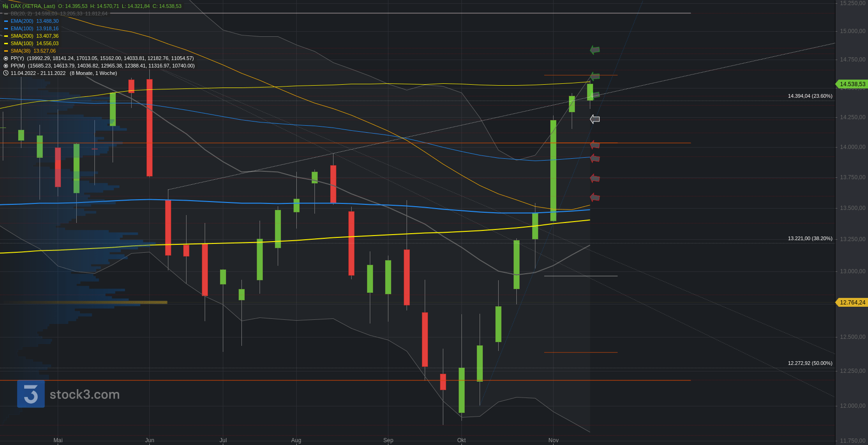Click the chart type icon beside DAX
This screenshot has height=445, width=868.
click(x=6, y=6)
